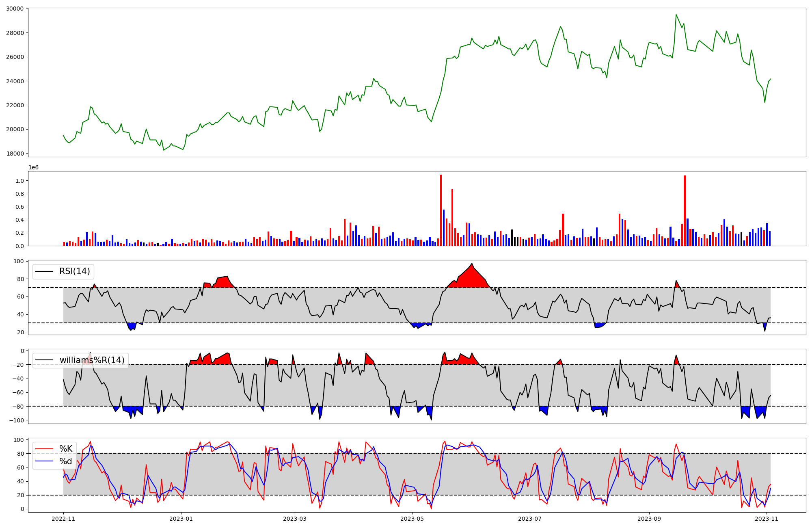Click the 2023-09 x-axis date label

pos(649,519)
